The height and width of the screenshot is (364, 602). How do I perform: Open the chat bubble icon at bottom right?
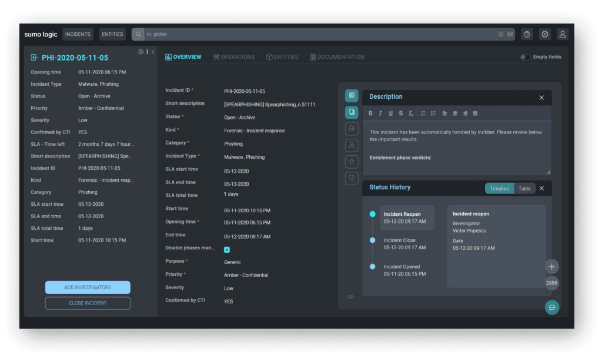pyautogui.click(x=551, y=307)
